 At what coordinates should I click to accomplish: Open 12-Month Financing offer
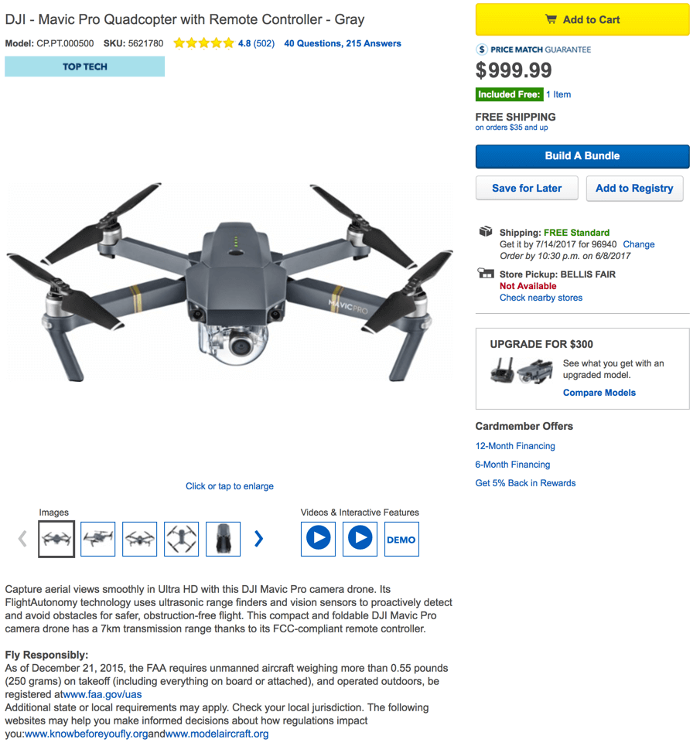tap(515, 446)
